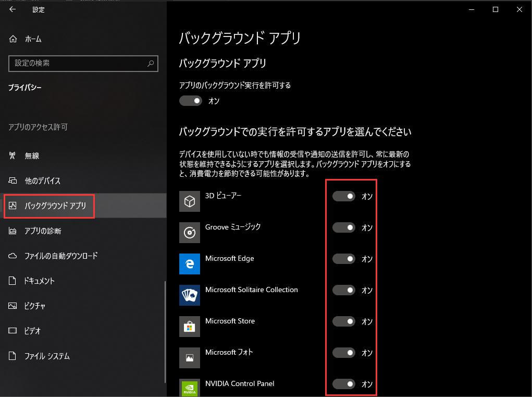Click the Microsoft フォト app name

(229, 352)
